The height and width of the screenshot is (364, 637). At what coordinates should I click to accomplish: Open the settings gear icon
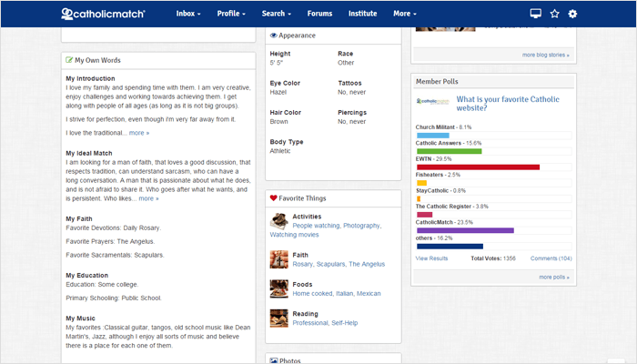tap(572, 14)
